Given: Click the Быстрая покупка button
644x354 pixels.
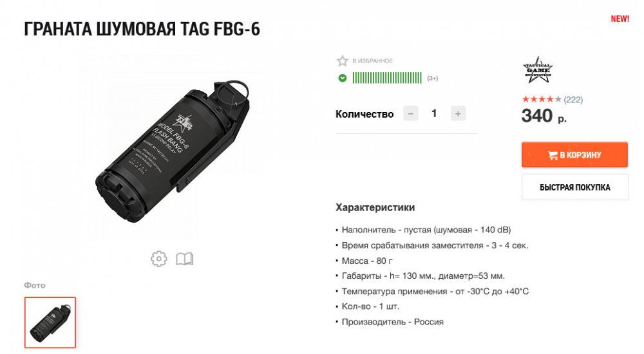Looking at the screenshot, I should tap(575, 187).
